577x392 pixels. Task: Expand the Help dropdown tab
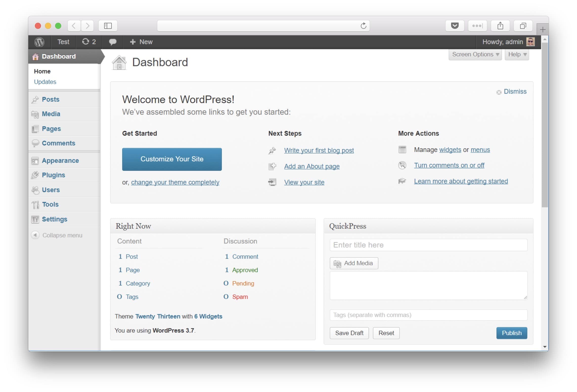click(517, 54)
